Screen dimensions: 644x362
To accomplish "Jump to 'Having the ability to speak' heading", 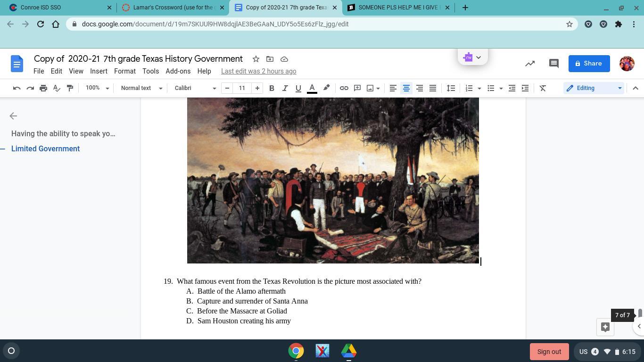I will [63, 134].
